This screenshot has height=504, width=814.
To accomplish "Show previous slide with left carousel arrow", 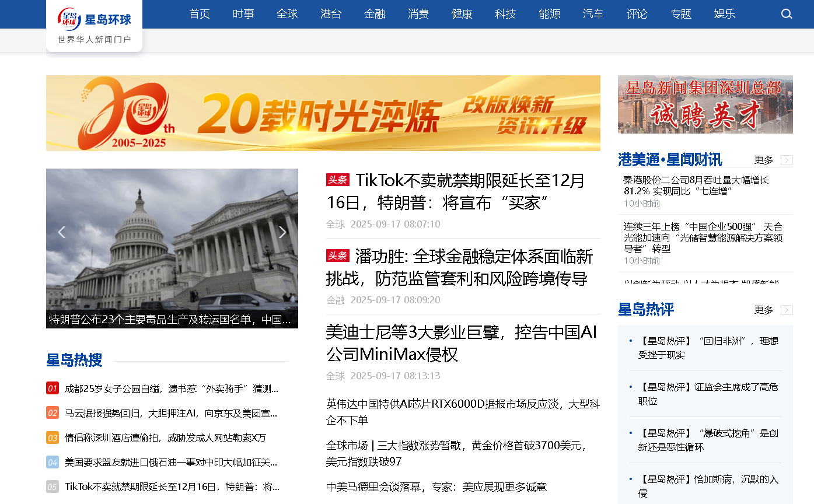I will click(61, 232).
